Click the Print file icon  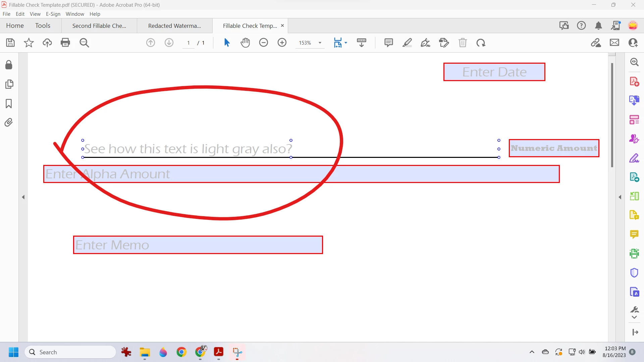coord(65,43)
